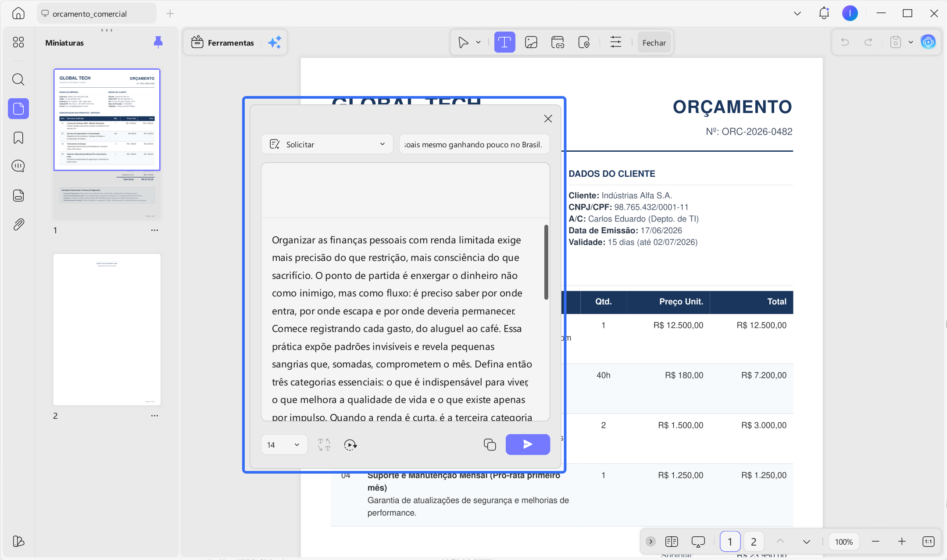Activate the Text edit tool
This screenshot has width=947, height=560.
(x=504, y=43)
